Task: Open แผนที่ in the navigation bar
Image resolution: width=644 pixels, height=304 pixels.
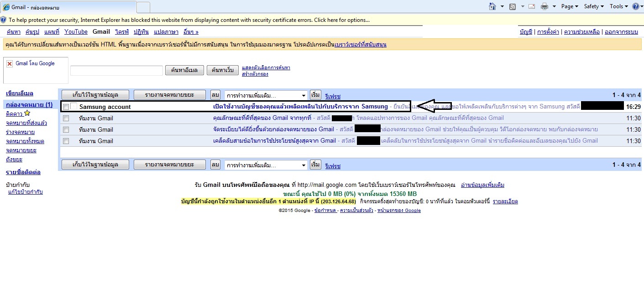Action: 52,32
